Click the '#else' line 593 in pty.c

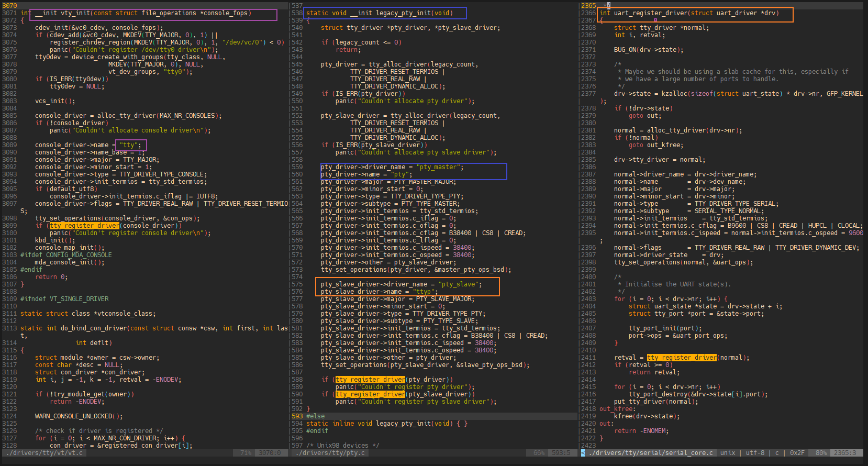coord(316,416)
